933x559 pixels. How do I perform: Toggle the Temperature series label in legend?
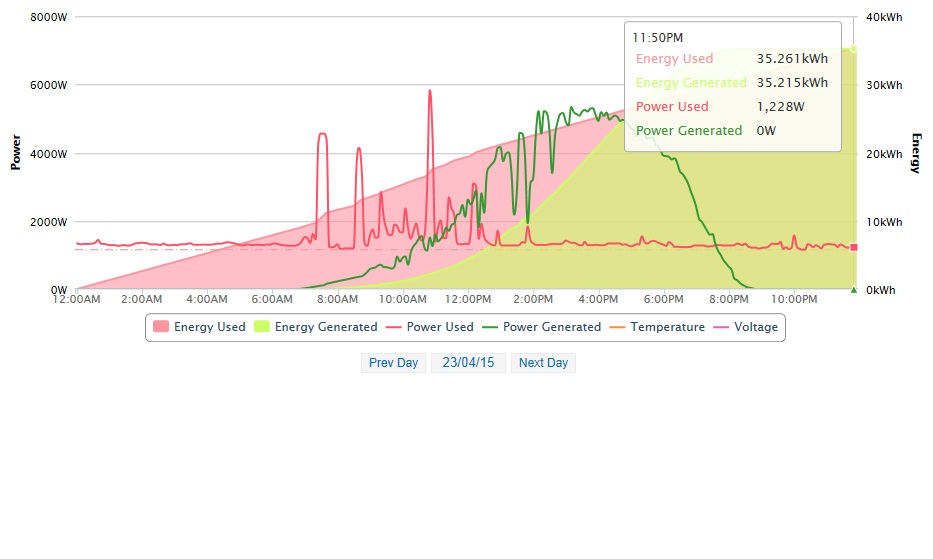click(x=667, y=327)
